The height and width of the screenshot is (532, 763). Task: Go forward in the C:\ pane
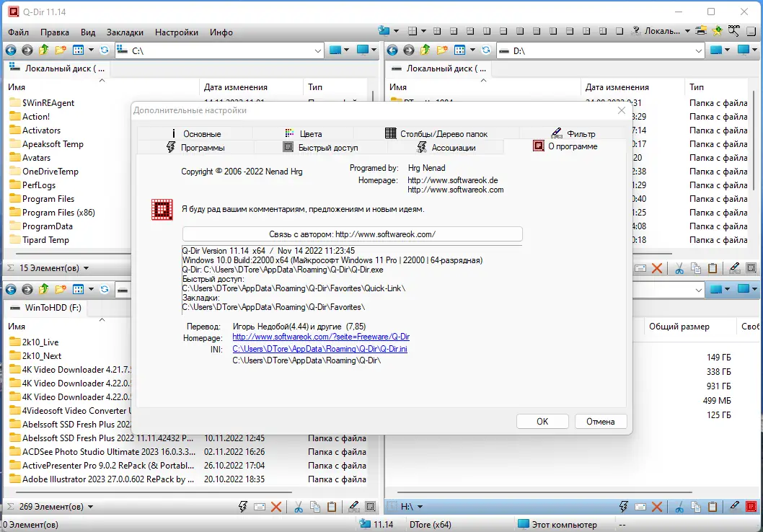tap(27, 50)
